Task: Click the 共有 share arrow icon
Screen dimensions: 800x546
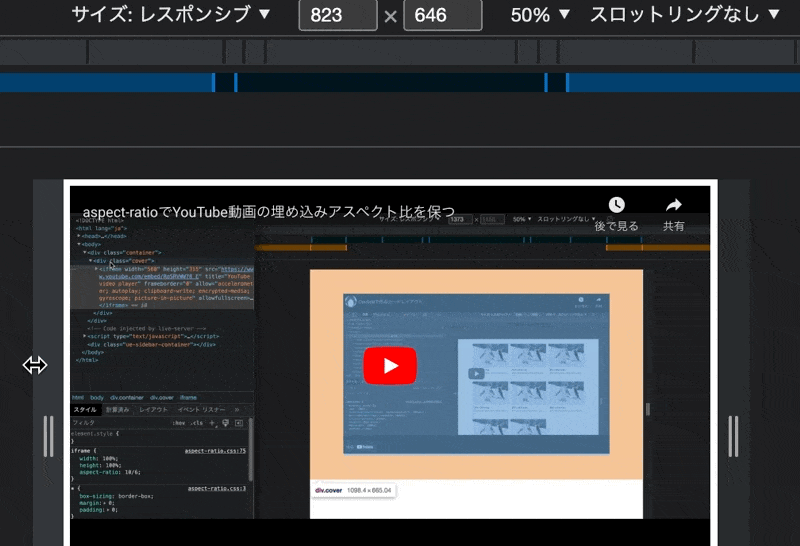Action: click(673, 205)
